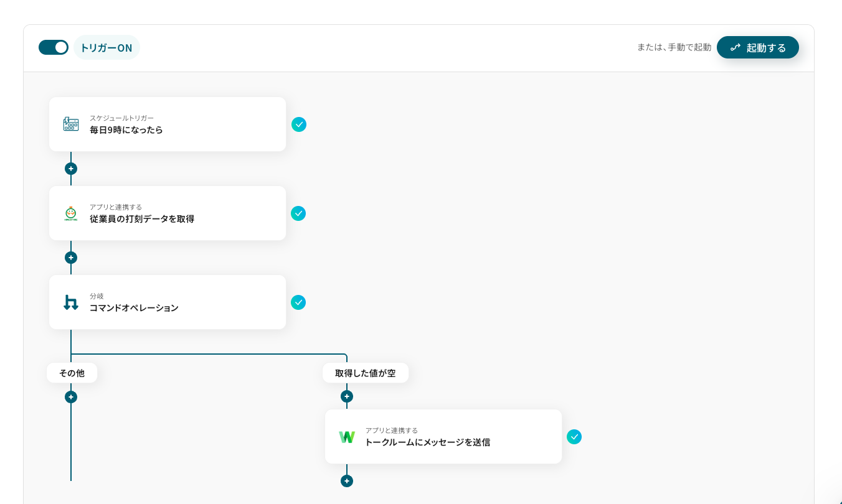Add a step below the 打刻データ step
The image size is (842, 504).
coord(71,258)
